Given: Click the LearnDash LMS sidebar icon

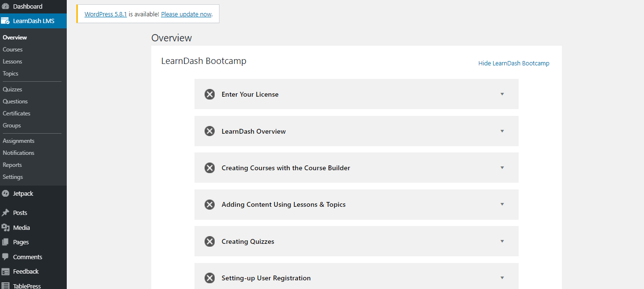Looking at the screenshot, I should [x=5, y=21].
